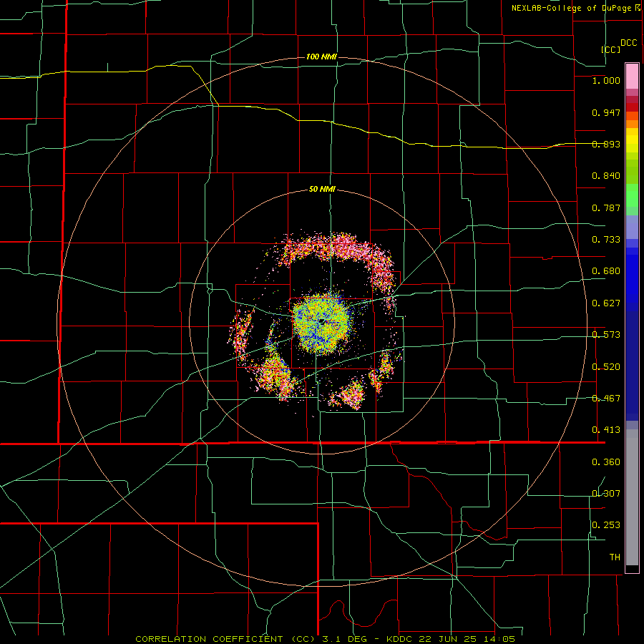The width and height of the screenshot is (644, 644).
Task: Click the TH threshold label
Action: [x=615, y=557]
